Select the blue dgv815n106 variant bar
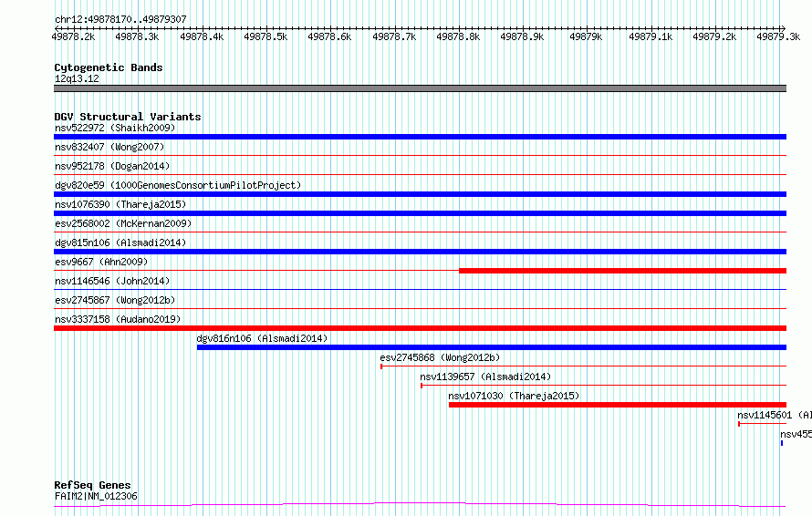The image size is (812, 516). 420,252
